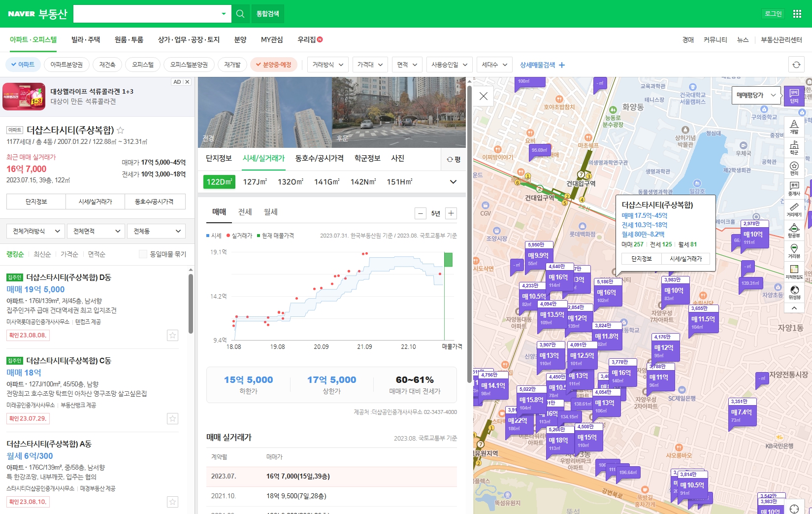Viewport: 812px width, 514px height.
Task: Open the 전체면적 dropdown
Action: (x=96, y=231)
